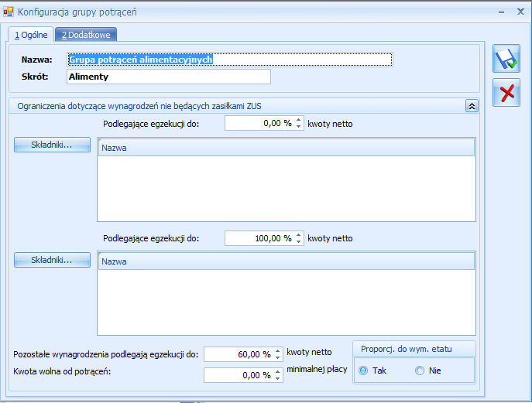This screenshot has height=403, width=532.
Task: Switch to the 1 Ogólne tab
Action: (31, 35)
